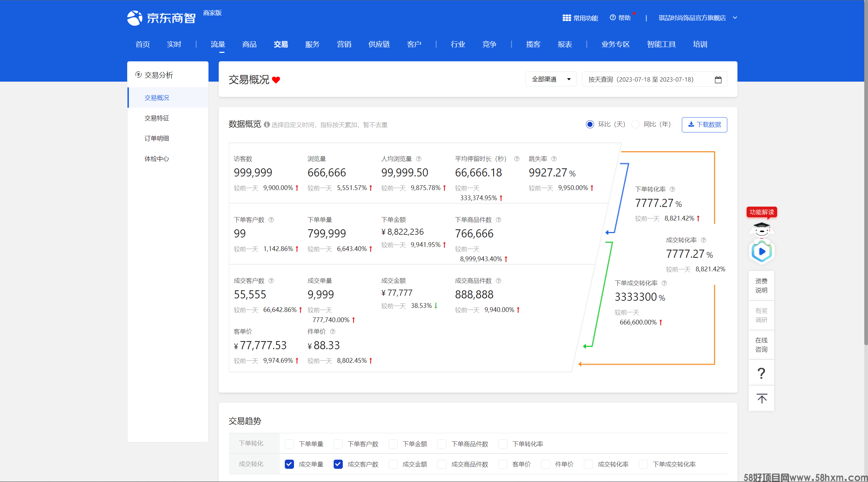Open the 供应链 tab

[379, 44]
